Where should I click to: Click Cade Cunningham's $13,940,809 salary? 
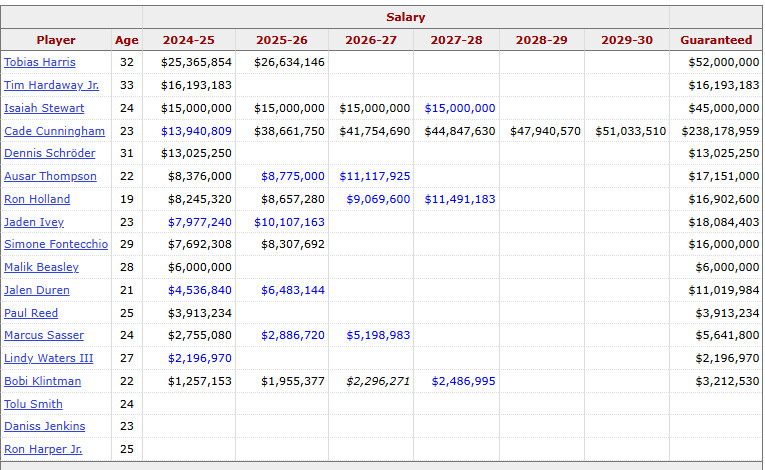tap(196, 131)
